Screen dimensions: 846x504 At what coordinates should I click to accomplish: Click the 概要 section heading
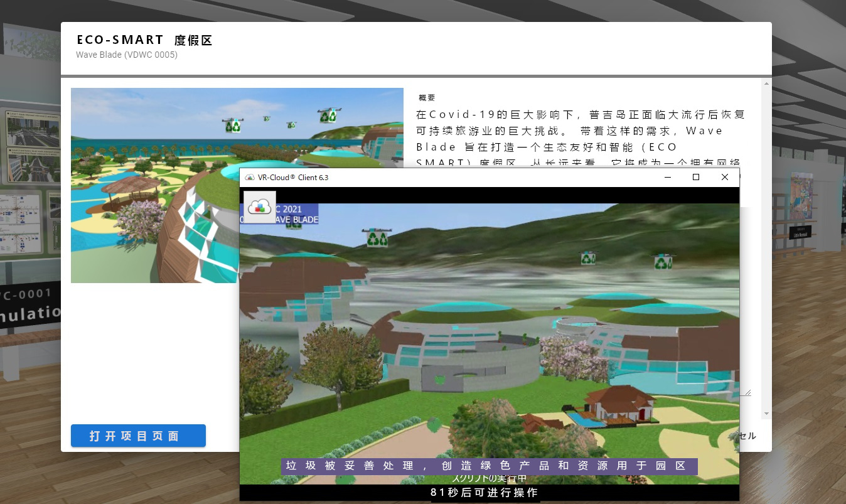pyautogui.click(x=427, y=98)
